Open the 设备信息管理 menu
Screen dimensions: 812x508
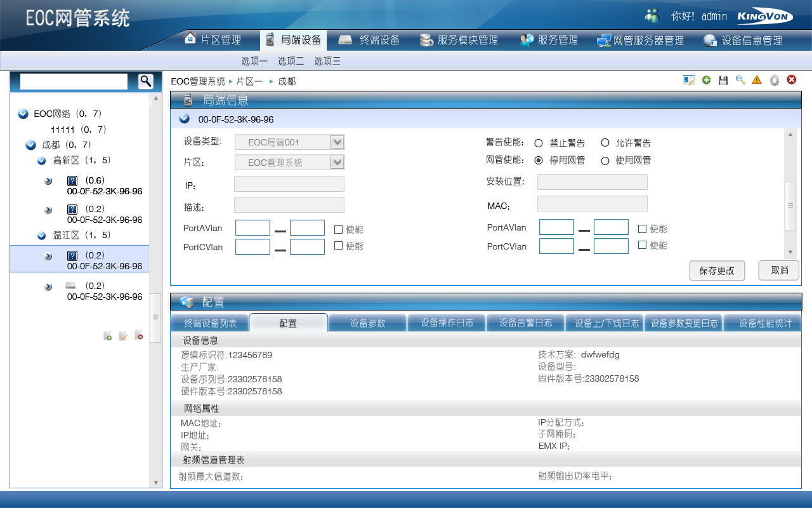point(743,40)
